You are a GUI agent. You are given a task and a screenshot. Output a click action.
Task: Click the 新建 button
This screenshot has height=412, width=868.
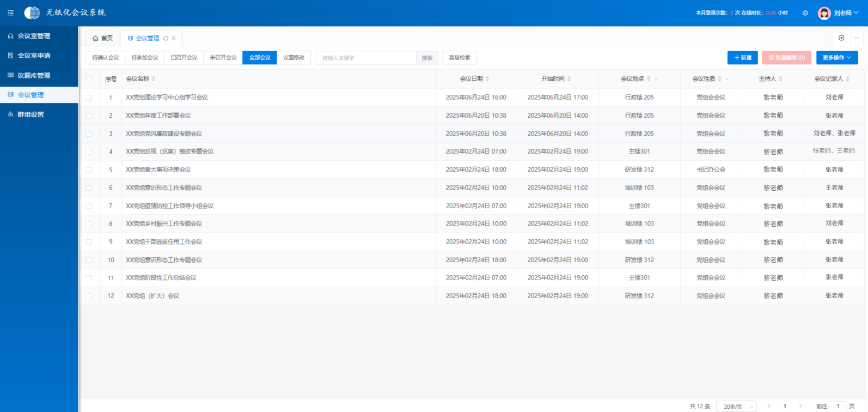pos(743,57)
